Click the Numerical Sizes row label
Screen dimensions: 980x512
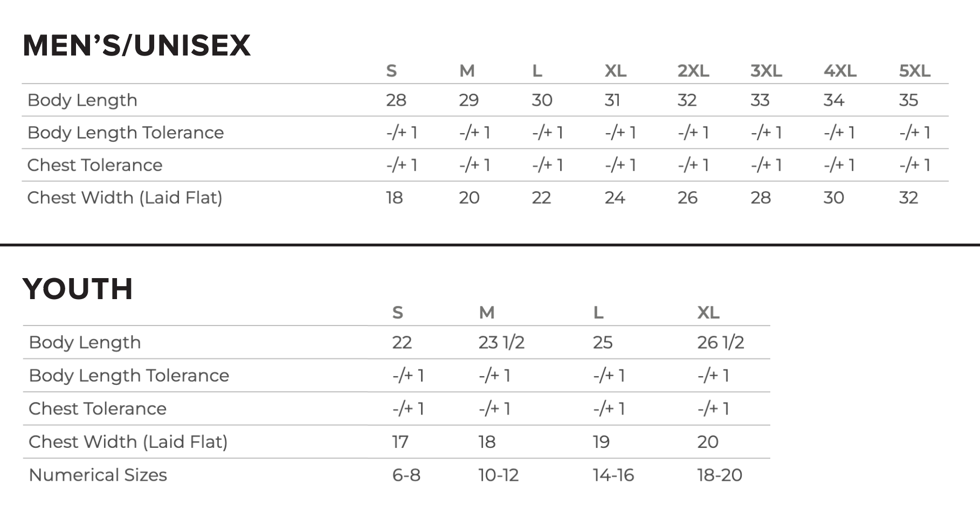point(98,475)
